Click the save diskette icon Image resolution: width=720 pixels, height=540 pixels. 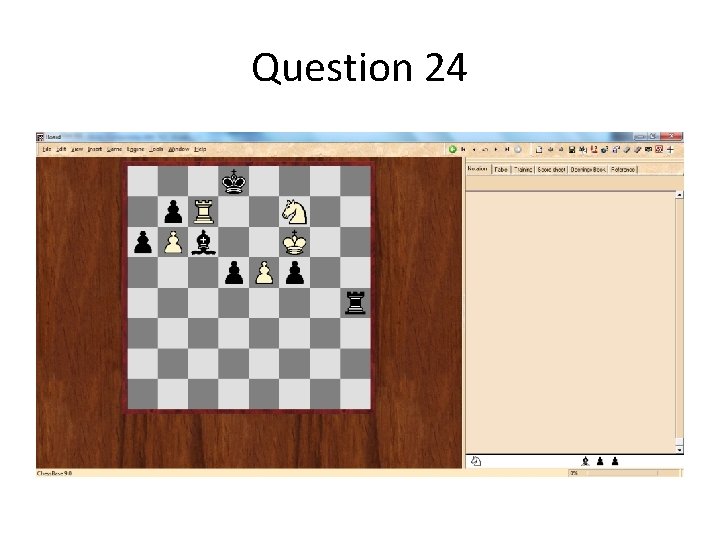(x=572, y=149)
